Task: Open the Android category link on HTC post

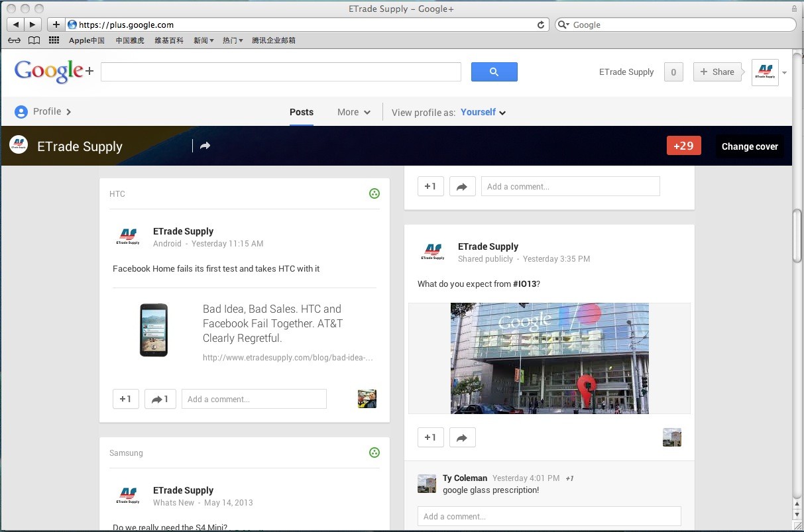Action: (167, 244)
